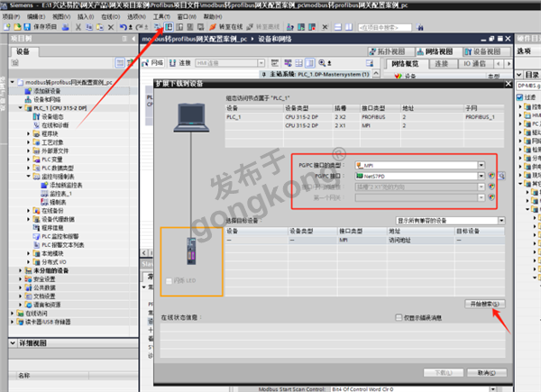
Task: Select 强制表 in project tree
Action: (x=58, y=203)
